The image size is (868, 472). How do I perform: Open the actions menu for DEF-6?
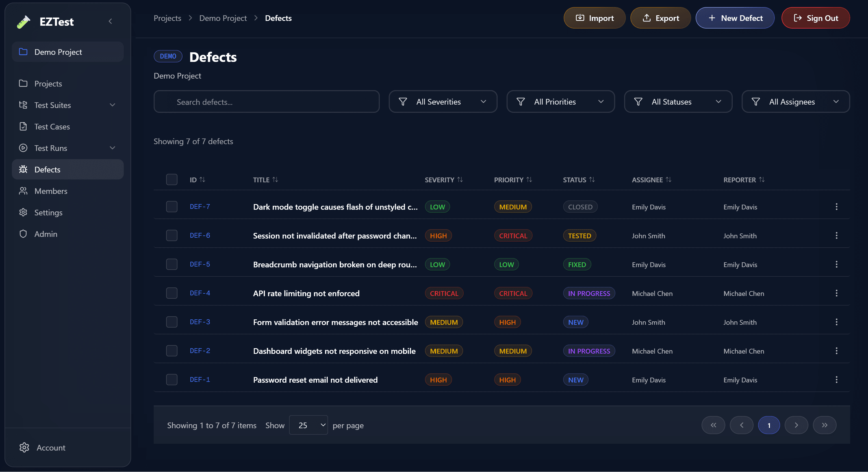pyautogui.click(x=837, y=235)
